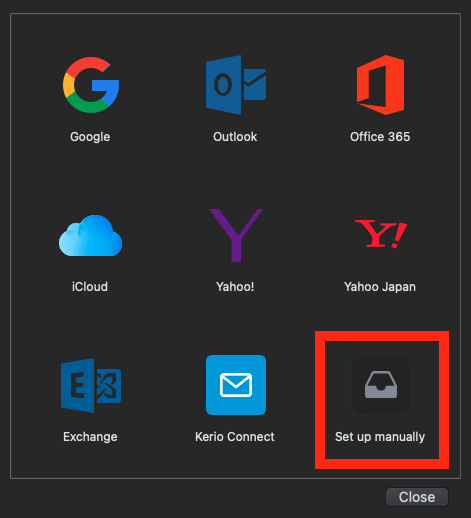Click the Set up manually label
Image resolution: width=471 pixels, height=518 pixels.
[380, 437]
